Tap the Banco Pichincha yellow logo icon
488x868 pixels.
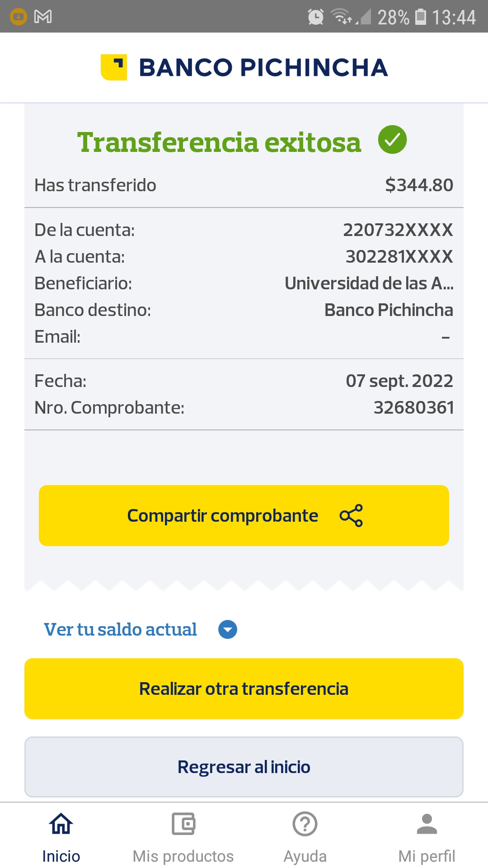coord(114,67)
